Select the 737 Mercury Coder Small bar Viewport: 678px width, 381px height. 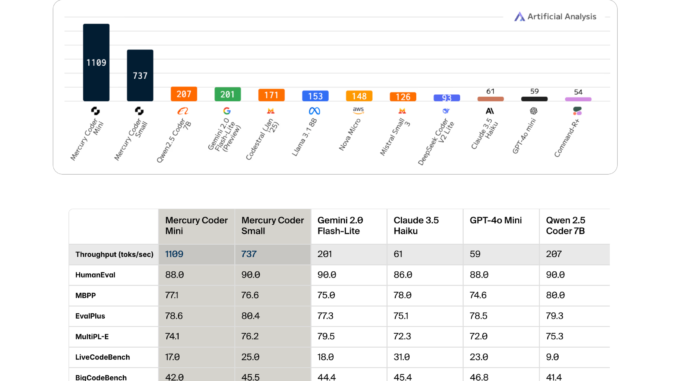pyautogui.click(x=140, y=75)
